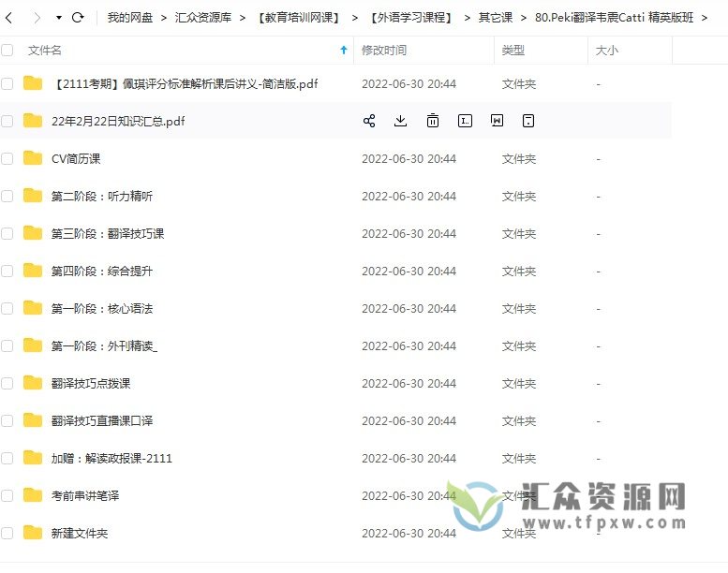Check the box for 第四阶段：综合提升
Screen dimensions: 728x573
(x=7, y=271)
